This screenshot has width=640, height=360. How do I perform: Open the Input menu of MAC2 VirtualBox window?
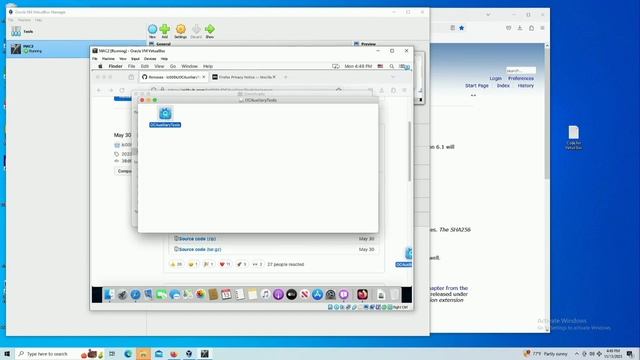pos(135,59)
